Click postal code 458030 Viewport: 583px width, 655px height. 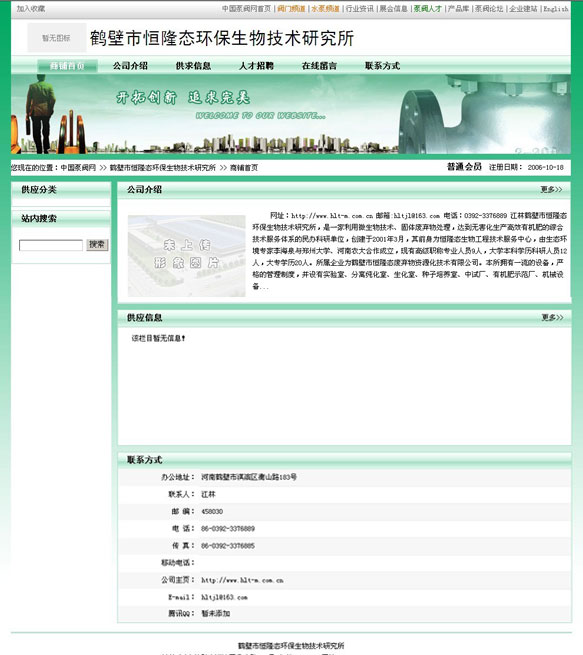coord(212,512)
